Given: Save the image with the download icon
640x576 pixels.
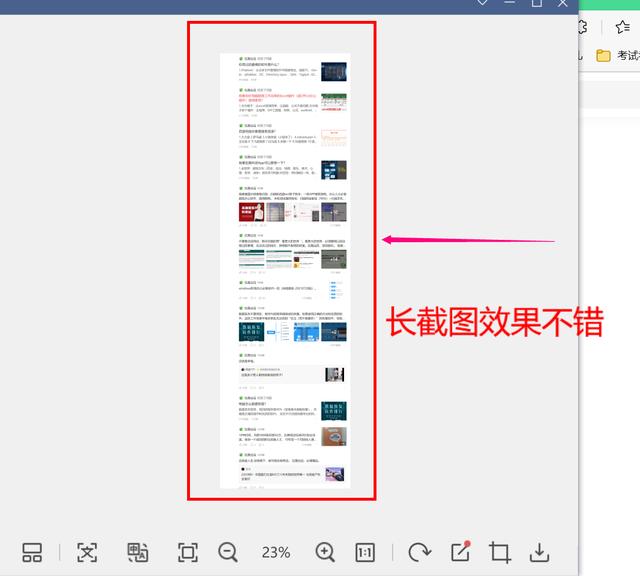Looking at the screenshot, I should coord(540,552).
